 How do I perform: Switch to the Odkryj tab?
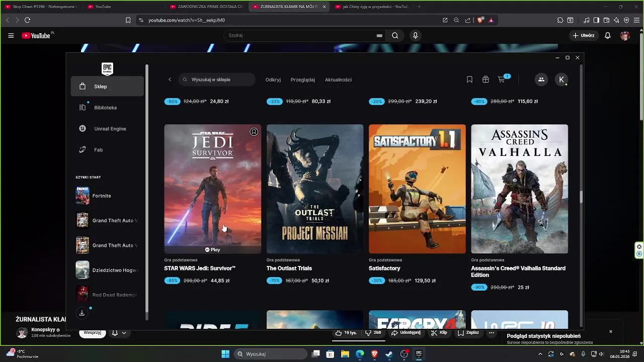point(273,79)
